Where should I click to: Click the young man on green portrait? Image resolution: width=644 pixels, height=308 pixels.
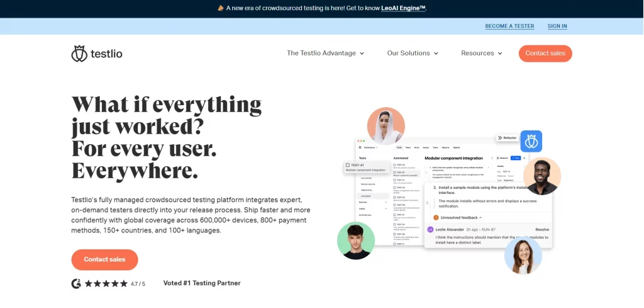click(356, 241)
